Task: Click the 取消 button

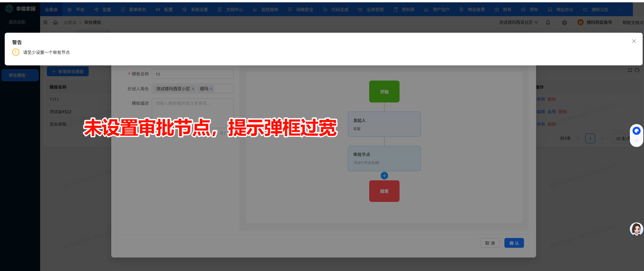Action: coord(490,243)
